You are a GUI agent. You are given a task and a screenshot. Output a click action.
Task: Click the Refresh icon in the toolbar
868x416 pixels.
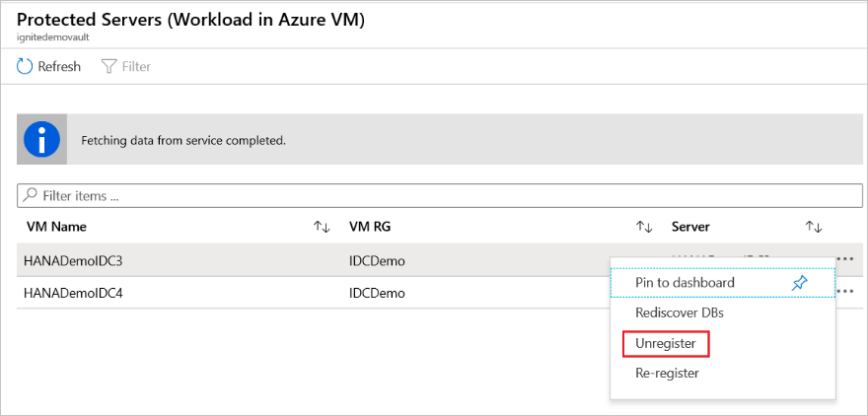[x=26, y=67]
